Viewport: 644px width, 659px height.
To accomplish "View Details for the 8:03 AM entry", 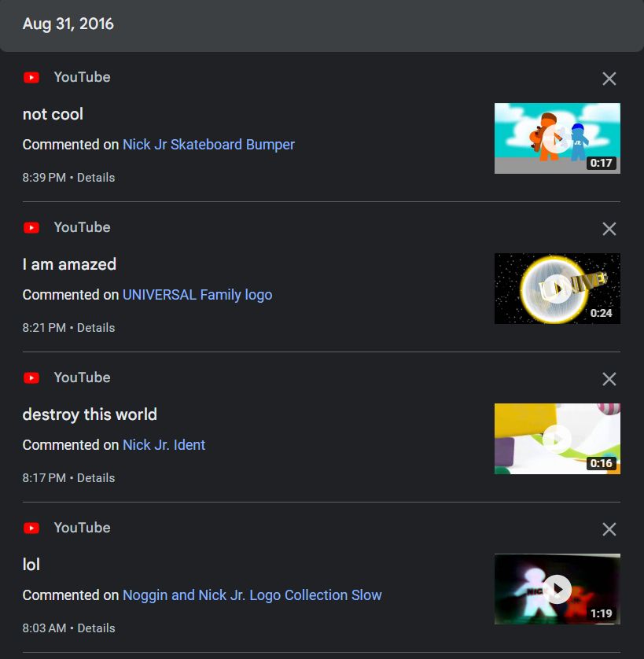I will [96, 628].
